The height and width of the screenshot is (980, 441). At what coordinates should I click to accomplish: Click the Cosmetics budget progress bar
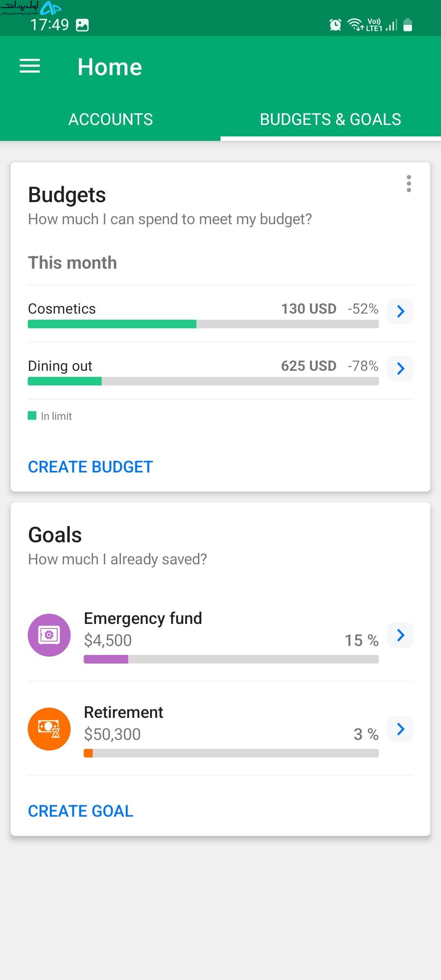pos(203,324)
